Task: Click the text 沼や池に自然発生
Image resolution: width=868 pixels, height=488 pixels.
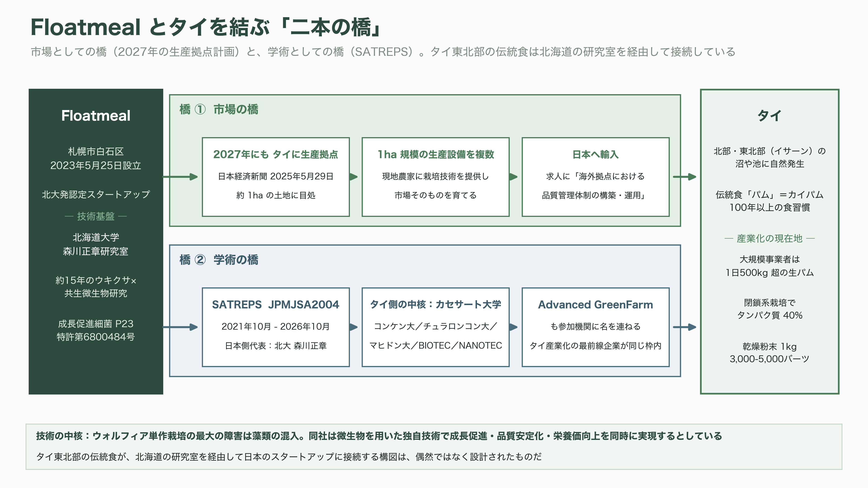Action: point(770,164)
